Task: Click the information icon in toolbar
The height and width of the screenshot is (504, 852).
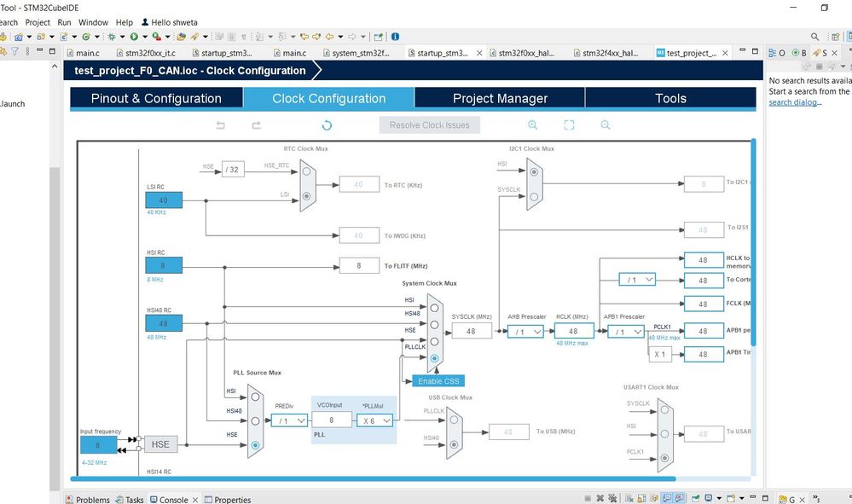Action: (395, 37)
